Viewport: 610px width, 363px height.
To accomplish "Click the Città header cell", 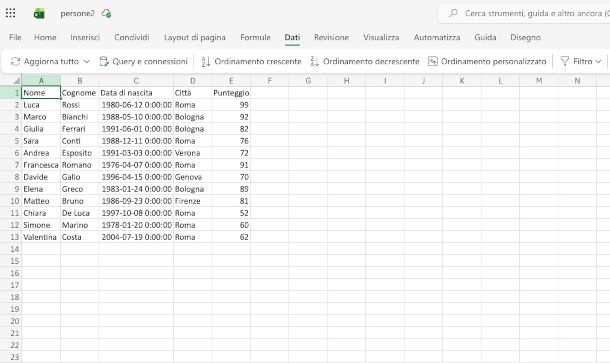I will click(193, 93).
